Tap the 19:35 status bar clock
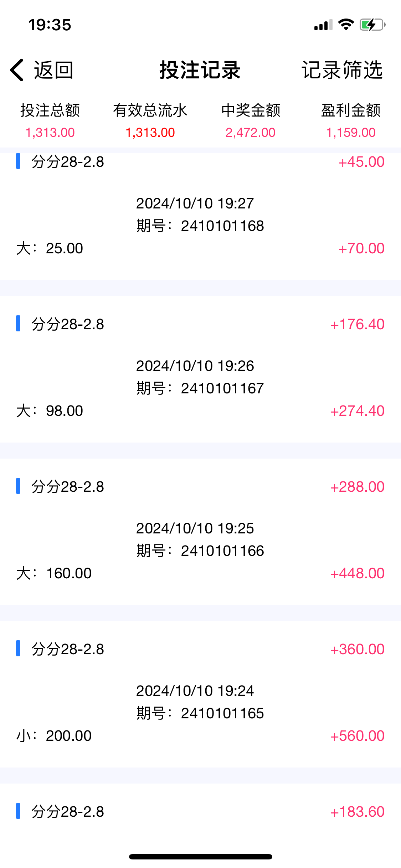This screenshot has width=401, height=868. 50,25
